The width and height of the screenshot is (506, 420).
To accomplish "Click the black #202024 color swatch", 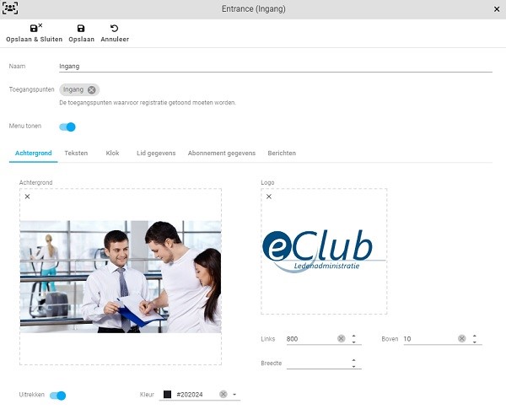I will pos(167,394).
